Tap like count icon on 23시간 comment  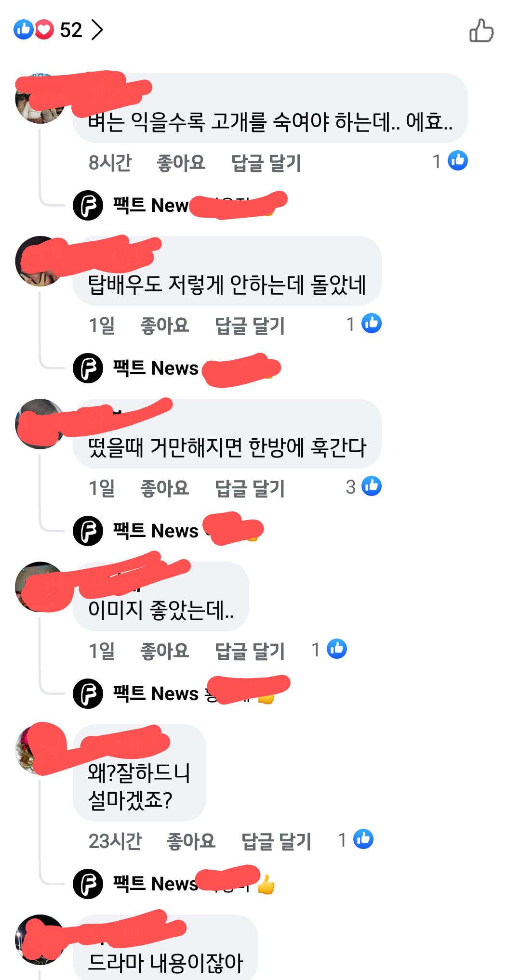tap(363, 839)
